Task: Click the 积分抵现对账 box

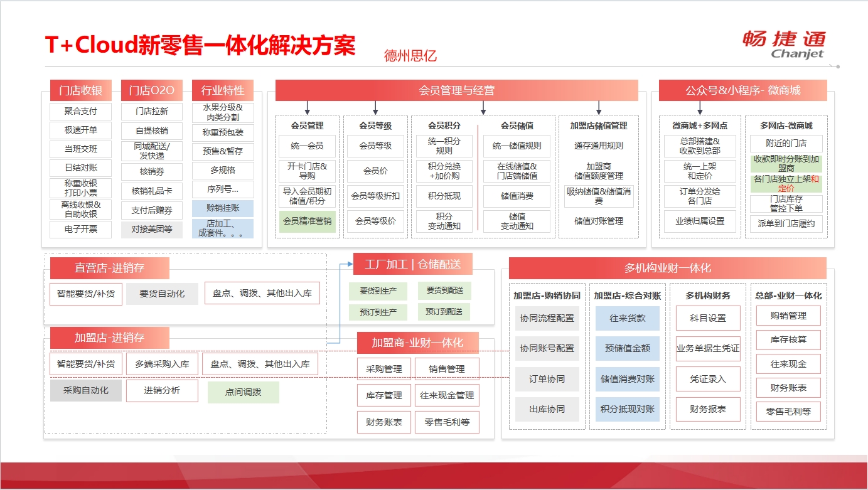Action: 628,409
